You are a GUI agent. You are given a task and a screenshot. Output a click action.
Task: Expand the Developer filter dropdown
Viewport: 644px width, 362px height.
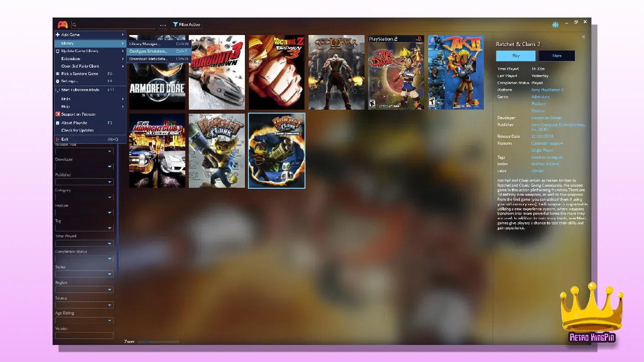(84, 166)
